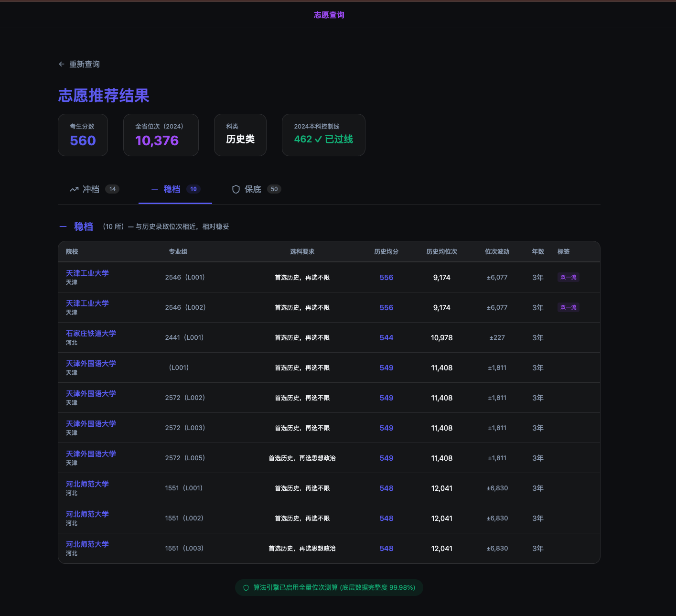Viewport: 676px width, 616px height.
Task: Open 河北师范大学 link in L003 row
Action: (x=87, y=544)
